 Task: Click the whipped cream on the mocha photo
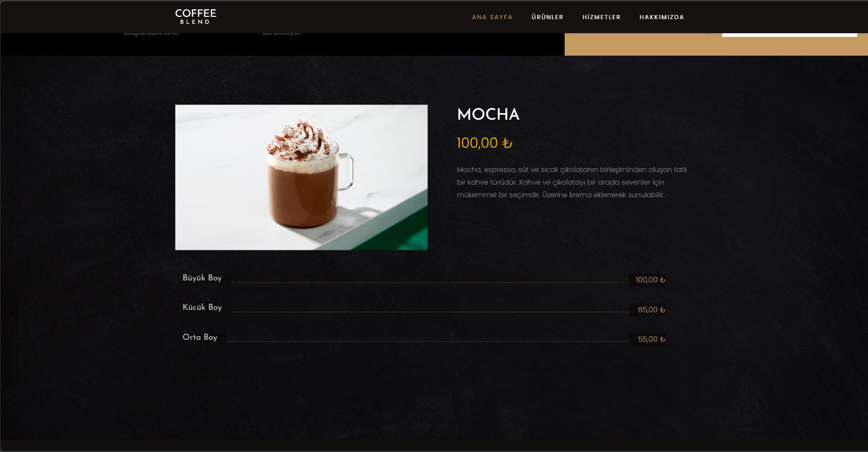coord(300,141)
